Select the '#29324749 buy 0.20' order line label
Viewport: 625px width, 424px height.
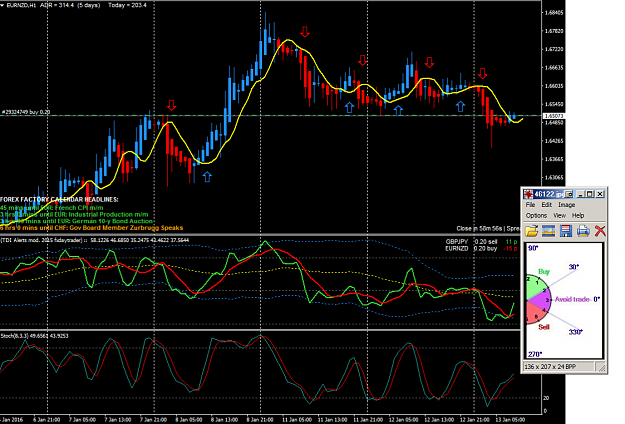[26, 112]
